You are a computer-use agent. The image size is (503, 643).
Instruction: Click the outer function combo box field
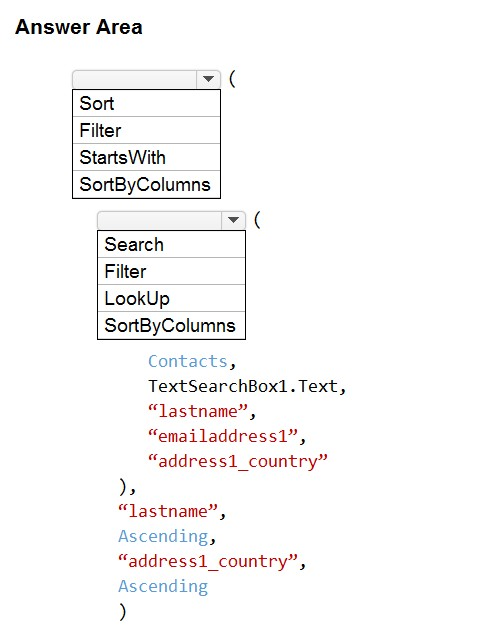[x=146, y=79]
